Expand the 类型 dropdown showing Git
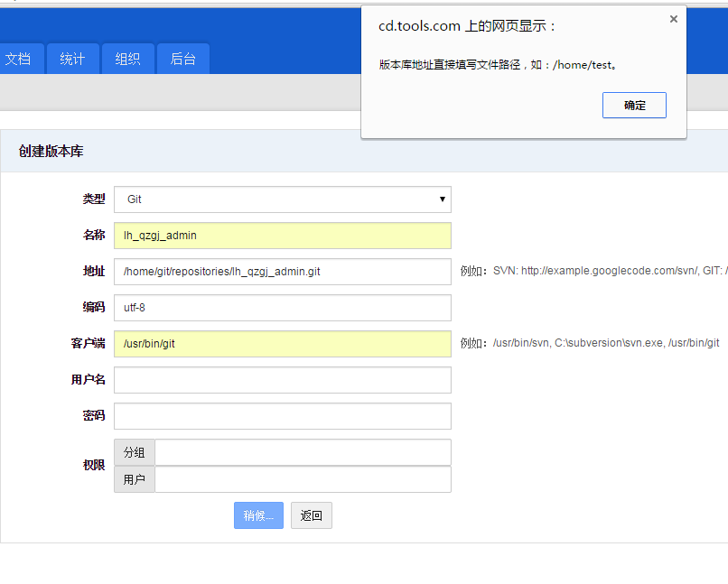The image size is (728, 584). coord(282,199)
